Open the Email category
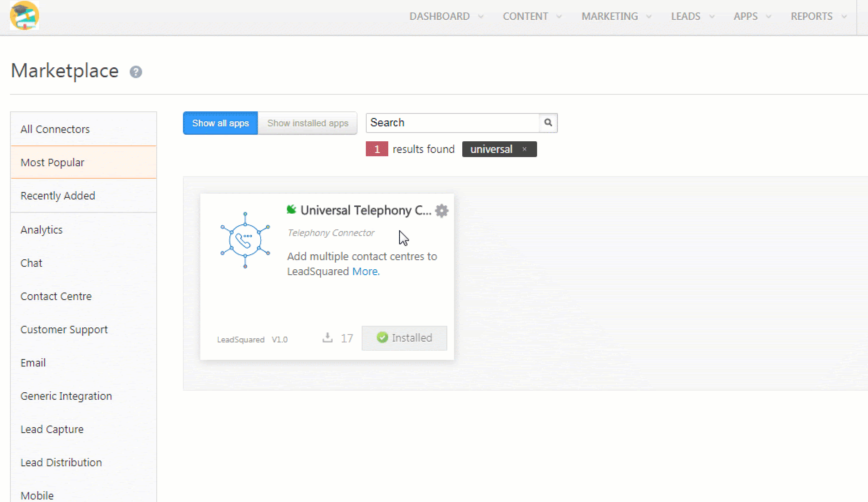This screenshot has height=502, width=868. [x=84, y=363]
